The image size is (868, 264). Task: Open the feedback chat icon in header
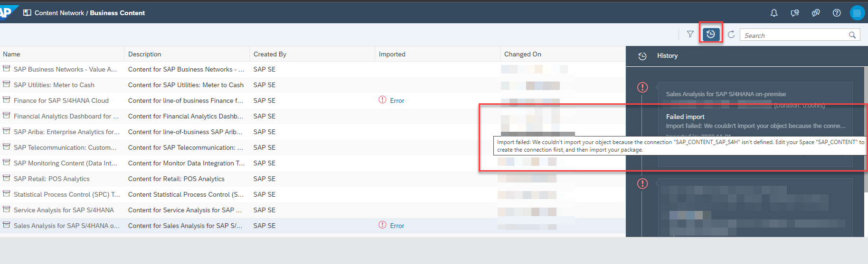point(795,13)
